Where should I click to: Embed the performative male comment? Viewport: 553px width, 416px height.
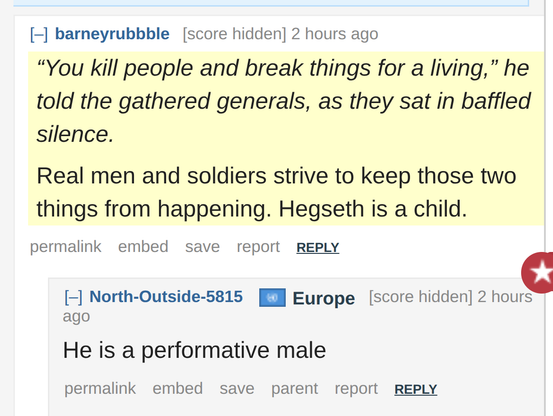pos(177,389)
